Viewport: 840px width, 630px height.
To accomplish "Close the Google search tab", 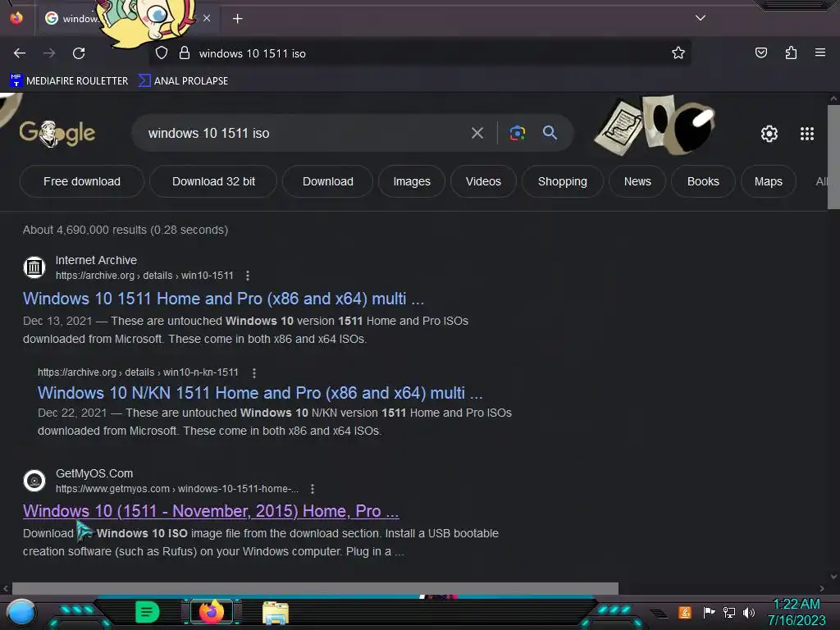I will point(207,18).
